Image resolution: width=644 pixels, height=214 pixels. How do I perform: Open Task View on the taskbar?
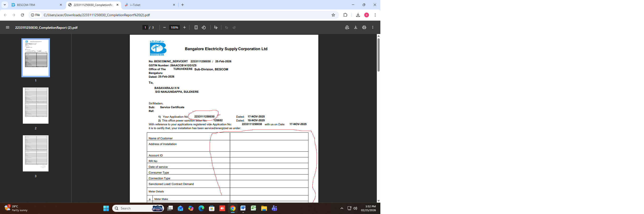[170, 208]
